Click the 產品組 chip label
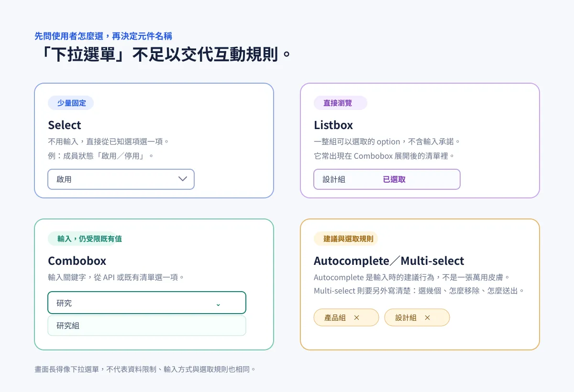The width and height of the screenshot is (574, 392). coord(335,317)
